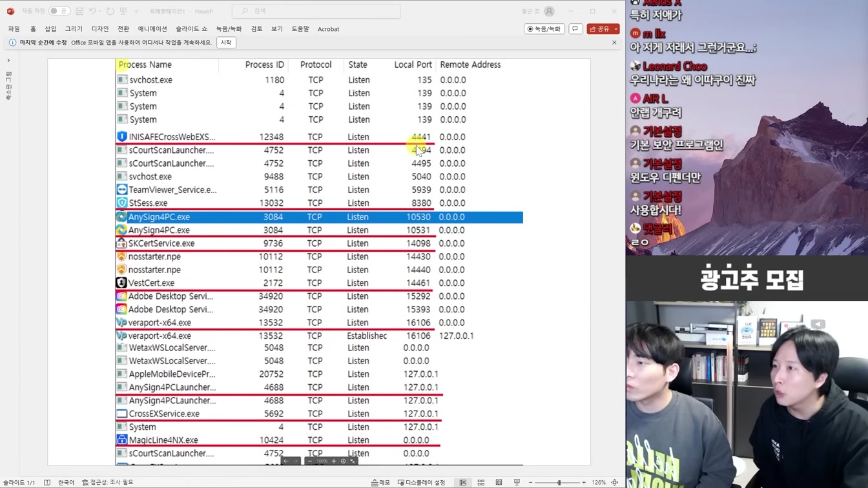
Task: Toggle the AutoSave switch
Action: tap(59, 11)
